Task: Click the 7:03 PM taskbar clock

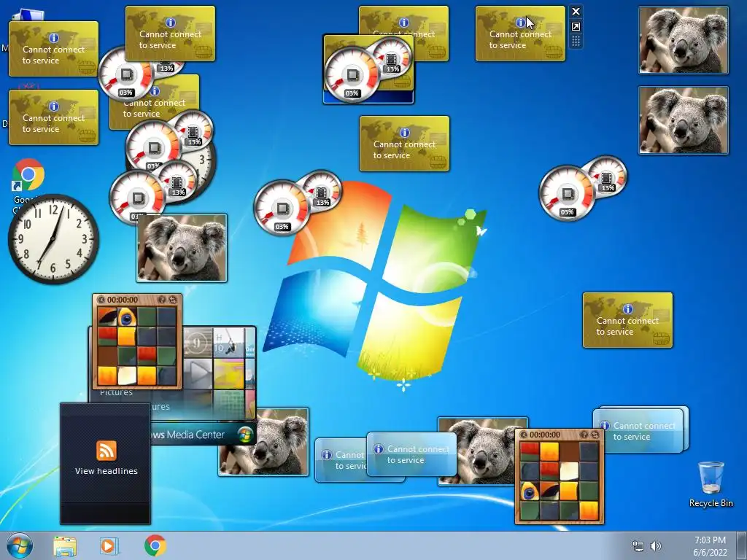Action: tap(710, 540)
